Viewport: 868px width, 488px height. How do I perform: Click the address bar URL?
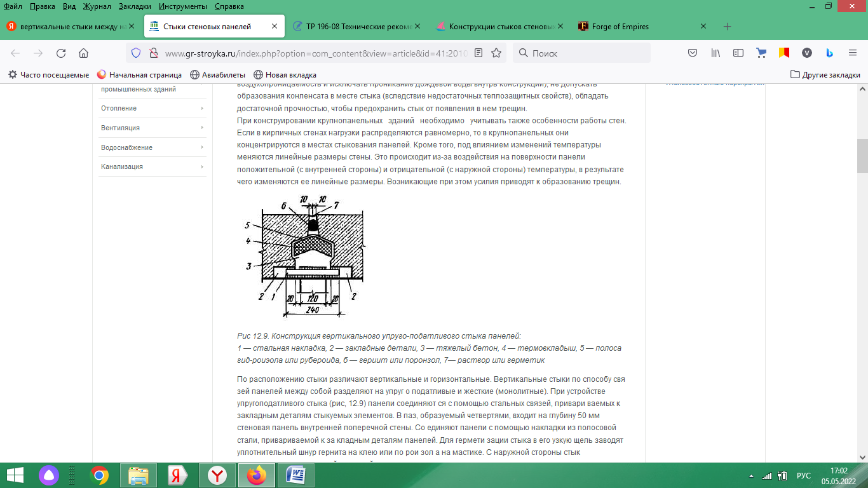coord(316,53)
